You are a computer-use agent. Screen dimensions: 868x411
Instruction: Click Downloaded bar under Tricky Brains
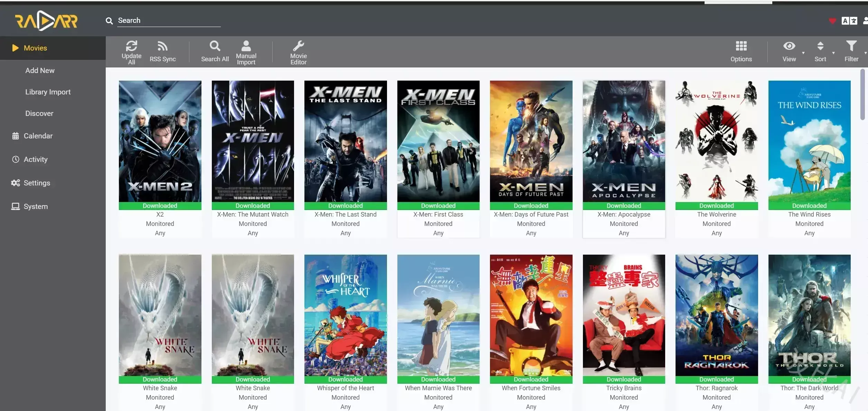click(x=624, y=380)
